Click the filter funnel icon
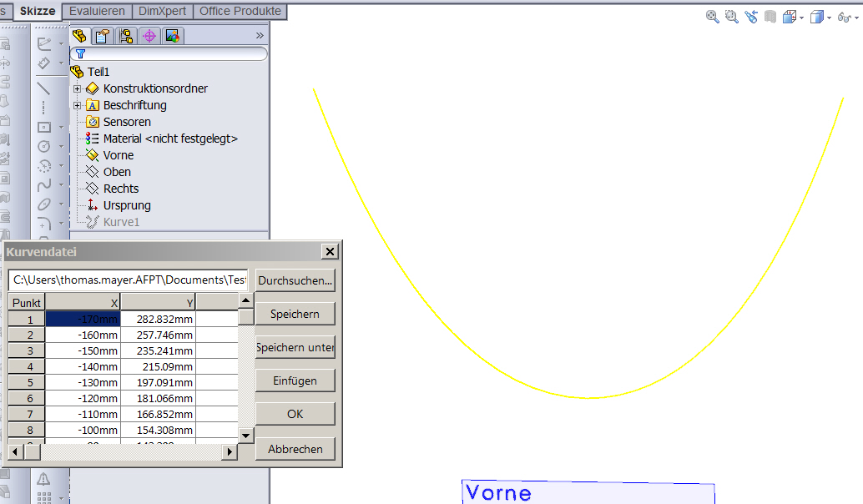This screenshot has width=863, height=504. [x=80, y=54]
